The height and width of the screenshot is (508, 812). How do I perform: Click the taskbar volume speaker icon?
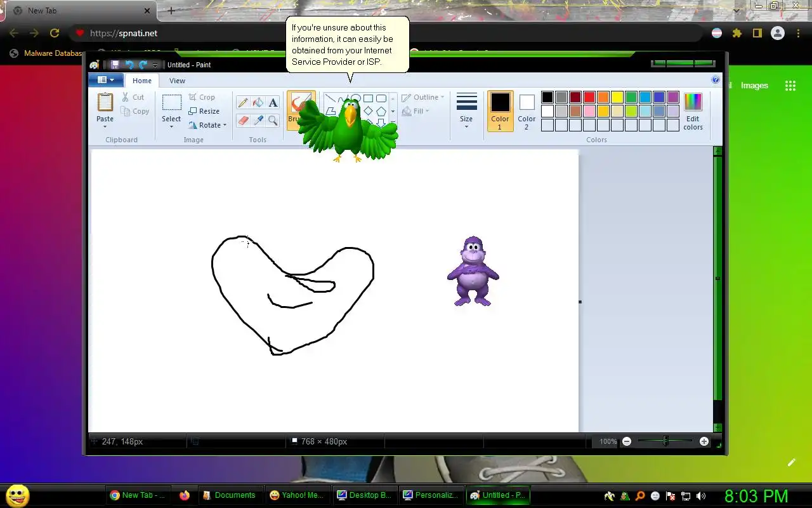(701, 496)
